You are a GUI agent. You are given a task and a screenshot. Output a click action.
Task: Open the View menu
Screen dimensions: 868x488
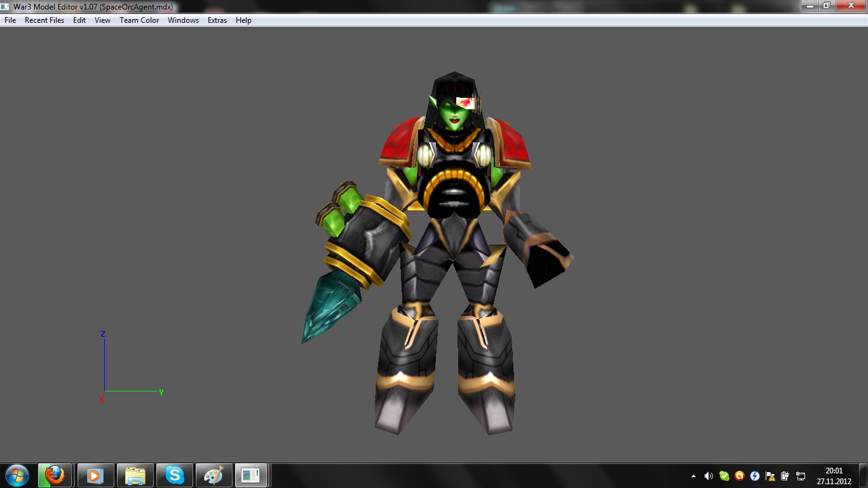(x=102, y=20)
